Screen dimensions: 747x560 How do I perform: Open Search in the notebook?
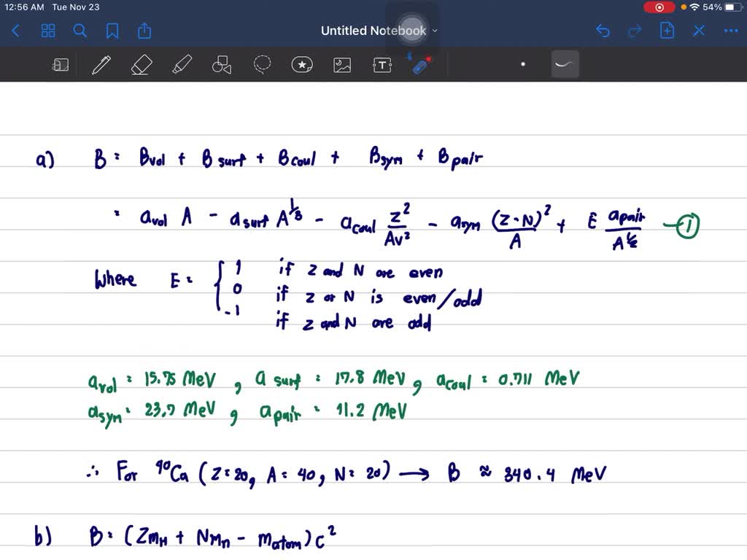pyautogui.click(x=81, y=31)
